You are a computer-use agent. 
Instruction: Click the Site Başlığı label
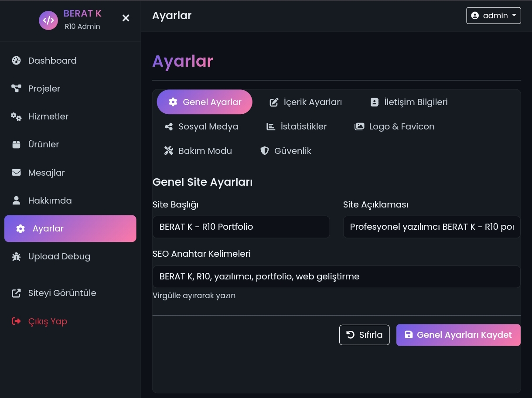(176, 204)
